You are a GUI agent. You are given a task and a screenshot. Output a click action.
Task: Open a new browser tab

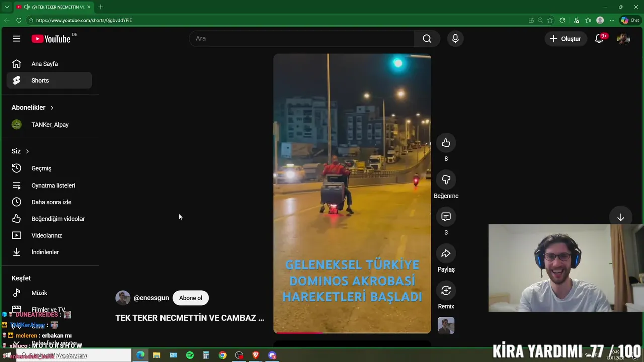[x=101, y=7]
